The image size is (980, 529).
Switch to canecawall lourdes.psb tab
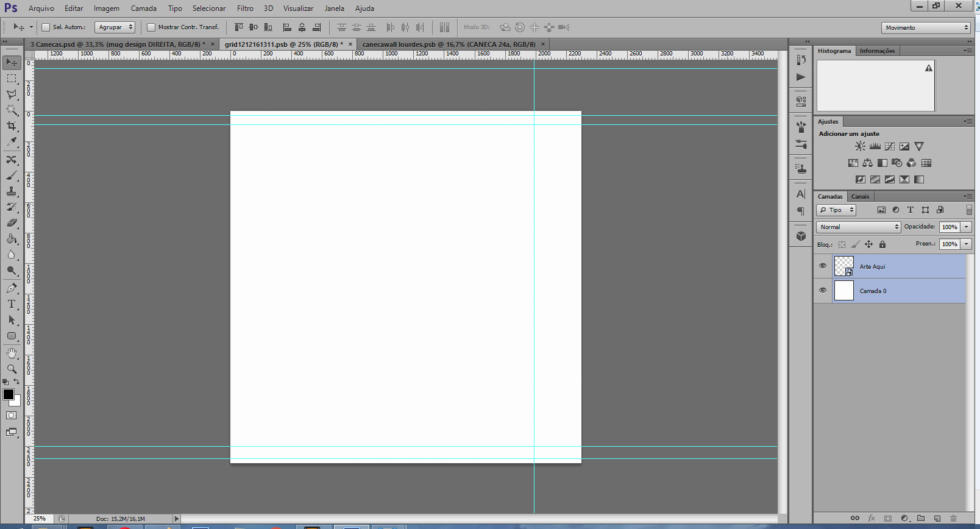pyautogui.click(x=449, y=44)
